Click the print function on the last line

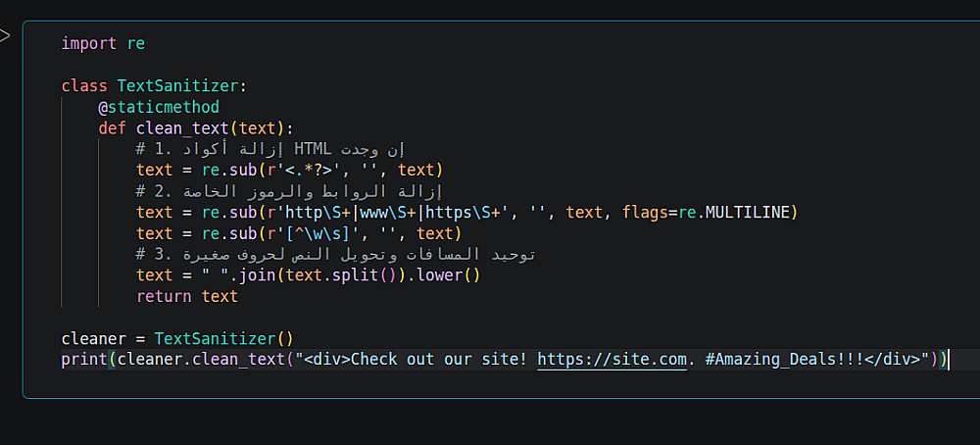pos(84,360)
